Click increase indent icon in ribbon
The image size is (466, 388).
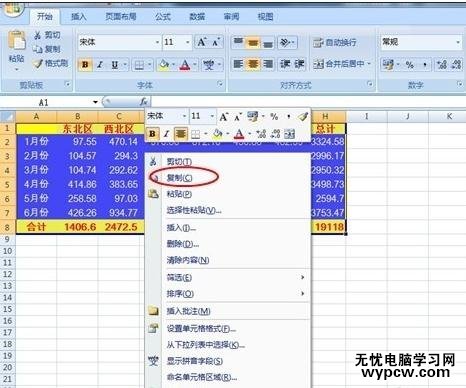pyautogui.click(x=299, y=64)
